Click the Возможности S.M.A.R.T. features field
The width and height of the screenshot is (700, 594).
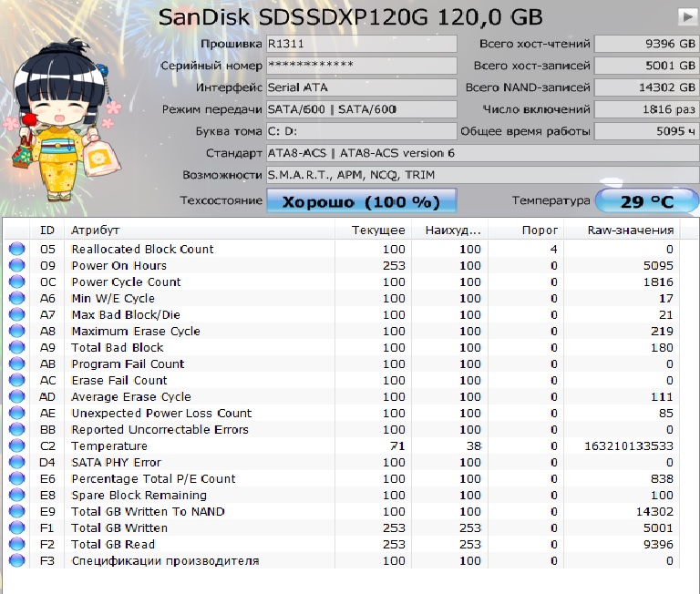click(483, 175)
